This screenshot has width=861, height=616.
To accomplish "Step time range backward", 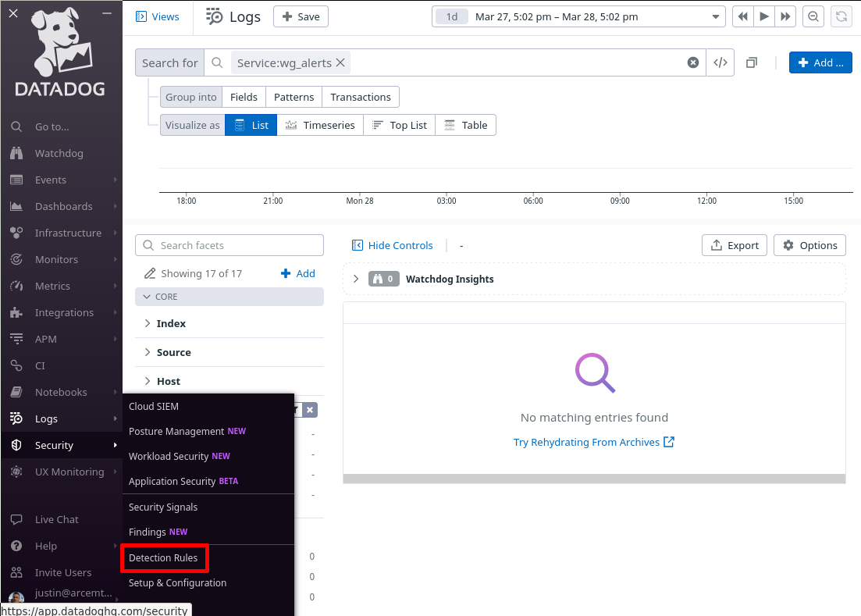I will coord(743,17).
